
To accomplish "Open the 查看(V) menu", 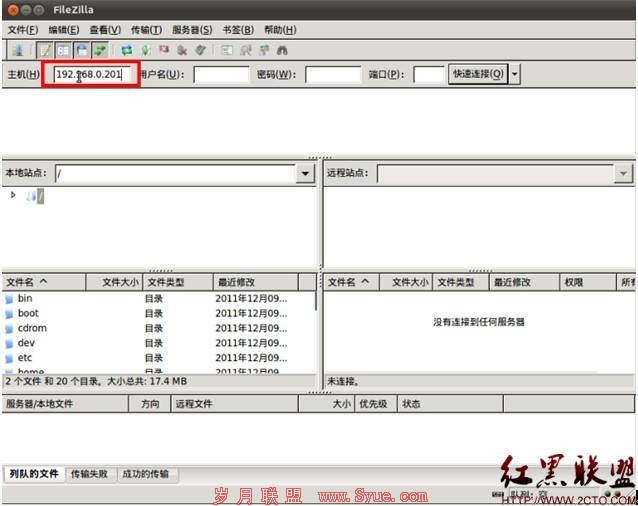I will pyautogui.click(x=105, y=30).
